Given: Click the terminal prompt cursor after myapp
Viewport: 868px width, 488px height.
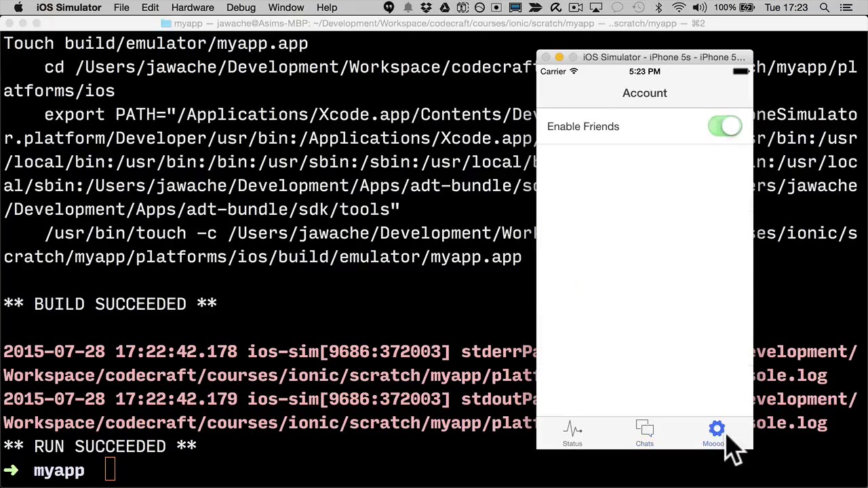Looking at the screenshot, I should [x=110, y=470].
